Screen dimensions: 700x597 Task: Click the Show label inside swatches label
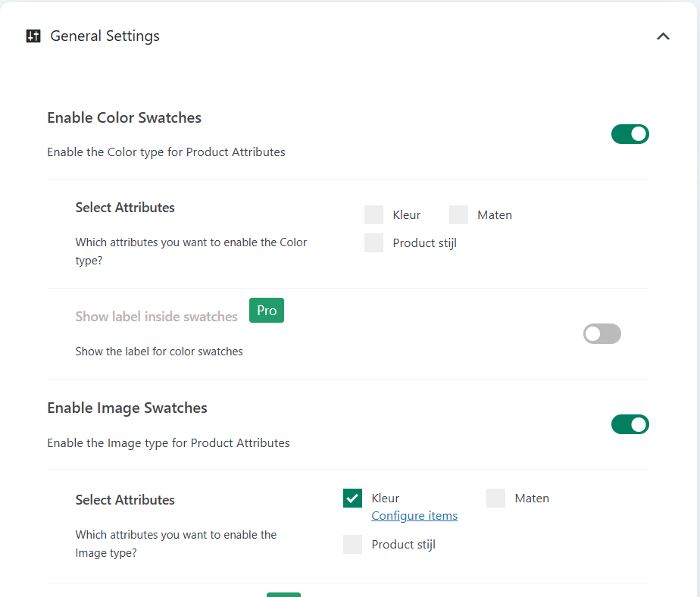(156, 317)
